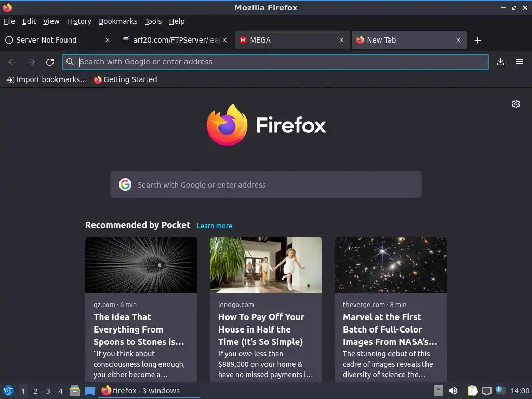
Task: Open the NASA galaxy image thumbnail
Action: (391, 264)
